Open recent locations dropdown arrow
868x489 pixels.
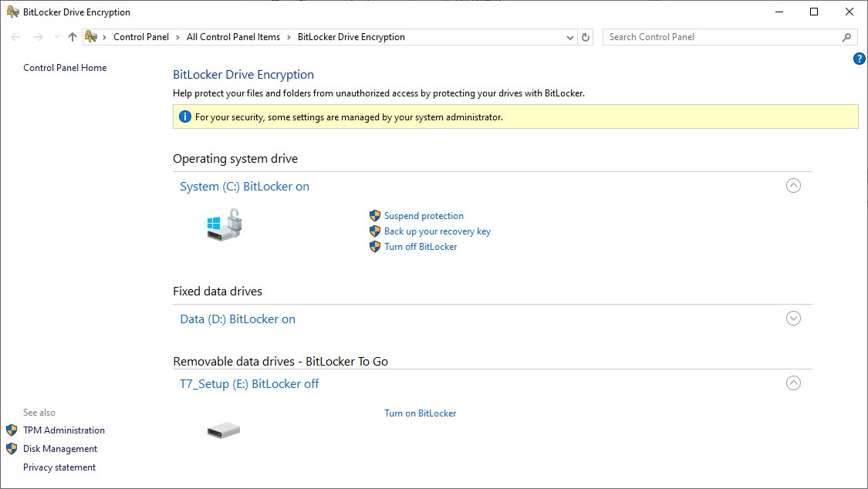pyautogui.click(x=56, y=37)
